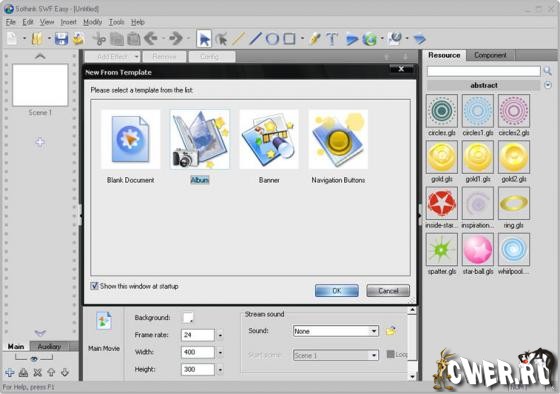Image resolution: width=560 pixels, height=394 pixels.
Task: Click the Save disk icon
Action: [61, 39]
